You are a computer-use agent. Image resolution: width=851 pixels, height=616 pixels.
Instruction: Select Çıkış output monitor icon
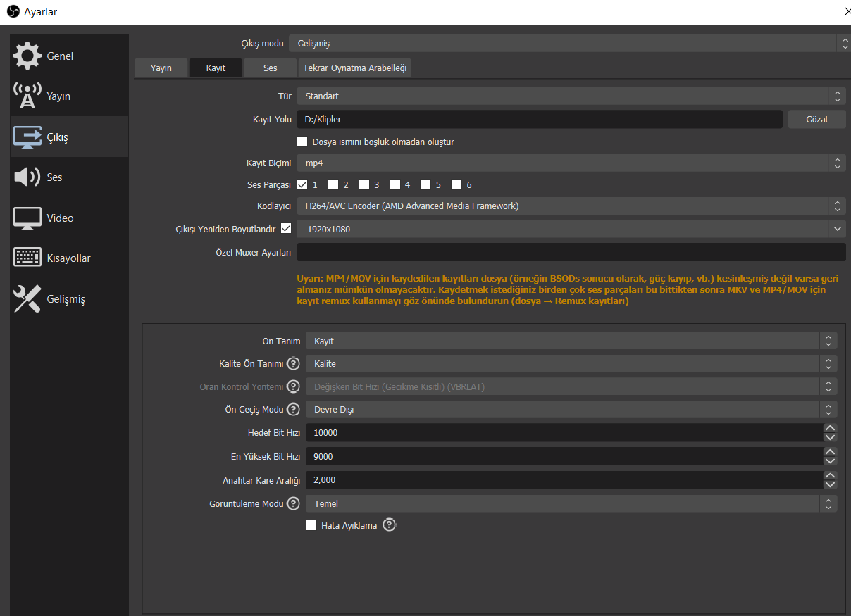click(x=27, y=137)
